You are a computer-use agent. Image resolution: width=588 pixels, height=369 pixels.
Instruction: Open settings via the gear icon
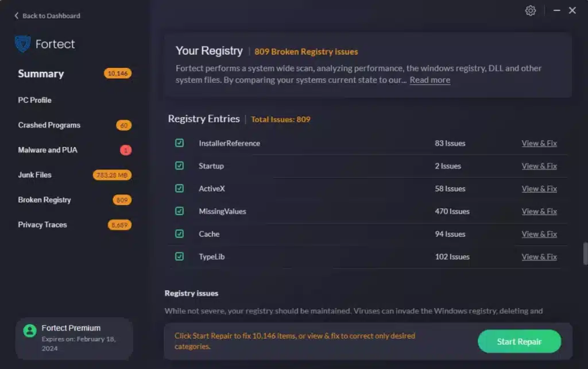click(x=530, y=10)
